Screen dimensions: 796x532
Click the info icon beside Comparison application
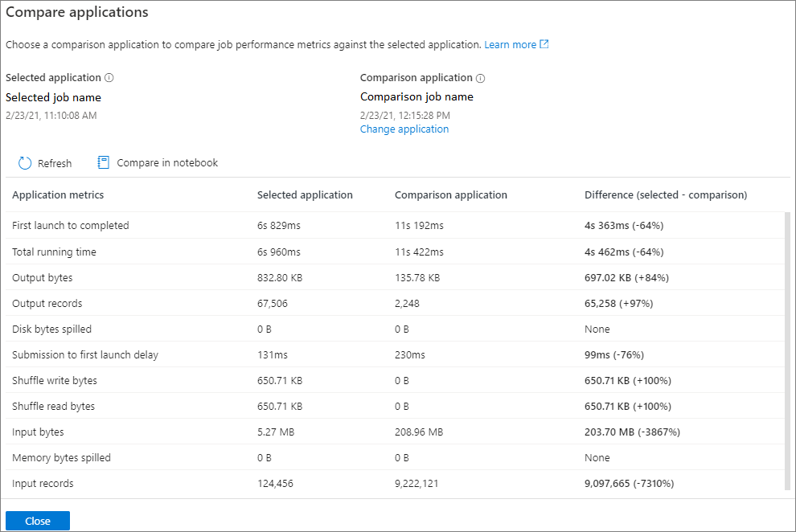(x=482, y=77)
